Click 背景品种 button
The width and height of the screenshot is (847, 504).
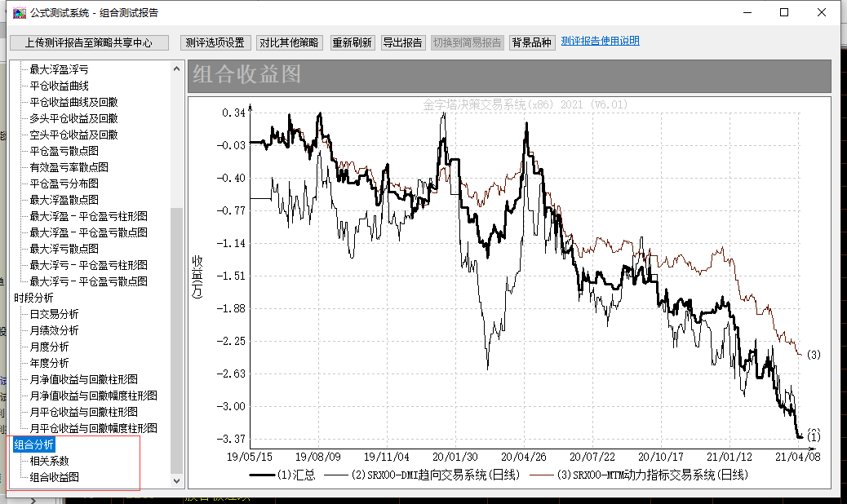(x=531, y=42)
